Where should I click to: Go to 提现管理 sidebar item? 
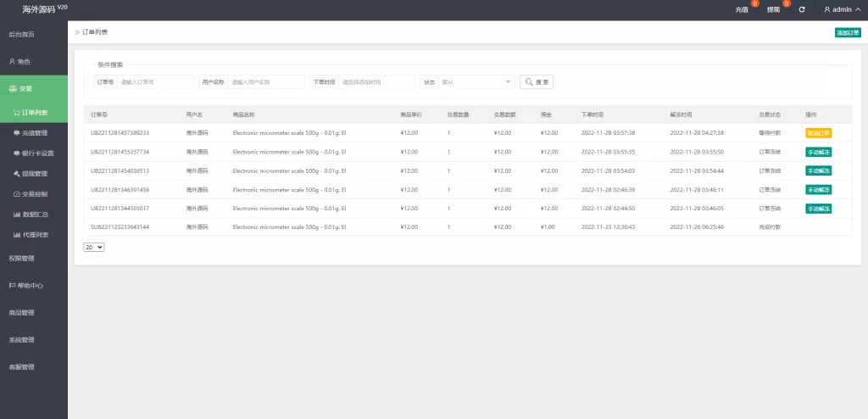pos(34,174)
